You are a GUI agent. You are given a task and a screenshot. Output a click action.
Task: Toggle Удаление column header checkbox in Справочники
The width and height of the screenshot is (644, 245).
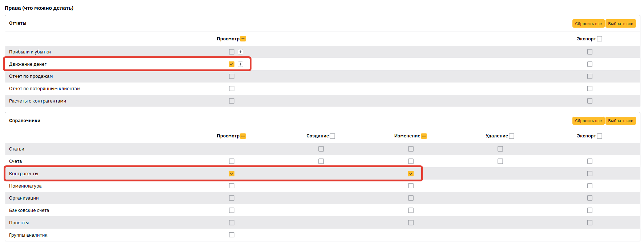pos(511,136)
